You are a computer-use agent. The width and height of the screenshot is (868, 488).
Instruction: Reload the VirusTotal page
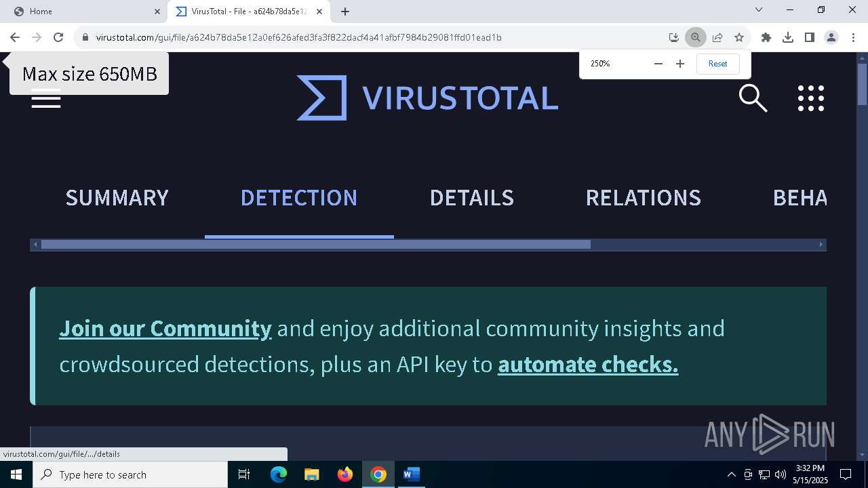[58, 37]
